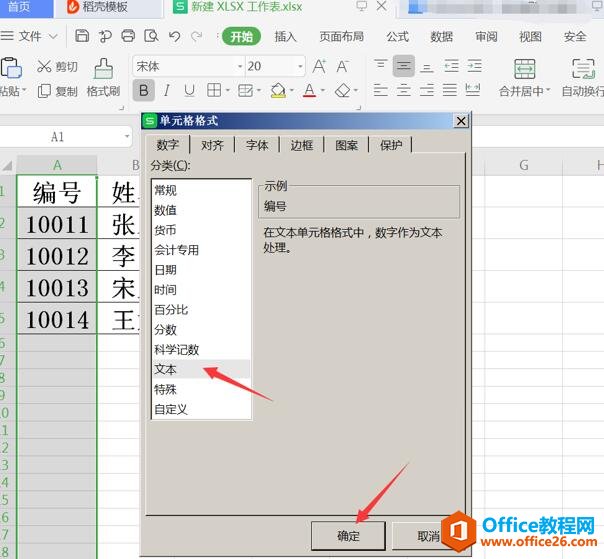Click the 确定 button in dialog

(x=348, y=536)
